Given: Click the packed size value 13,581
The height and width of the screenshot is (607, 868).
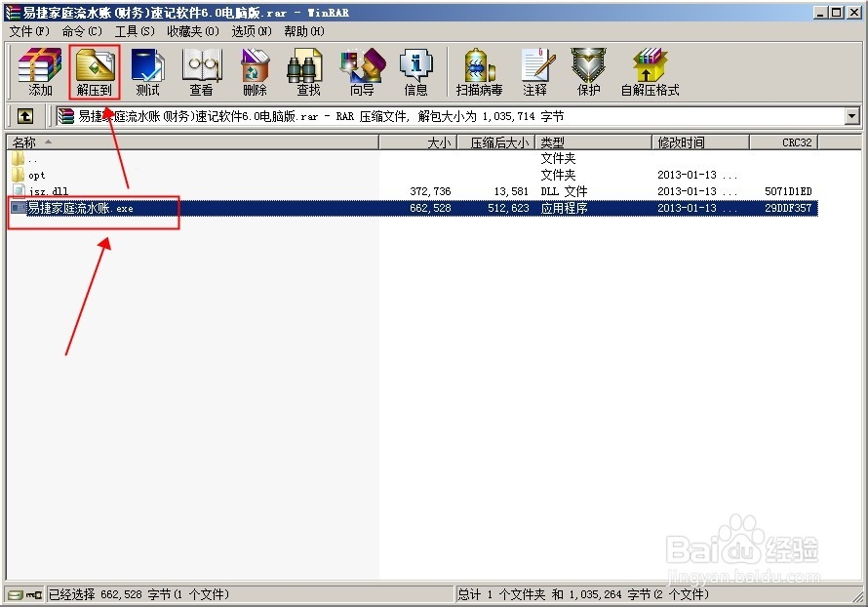Looking at the screenshot, I should coord(511,191).
